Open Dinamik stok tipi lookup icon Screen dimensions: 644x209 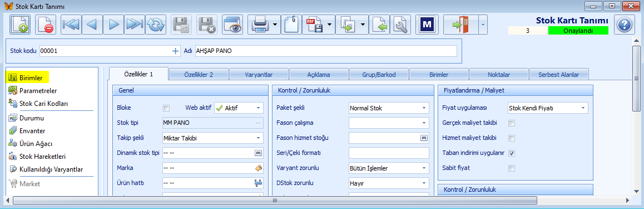259,153
